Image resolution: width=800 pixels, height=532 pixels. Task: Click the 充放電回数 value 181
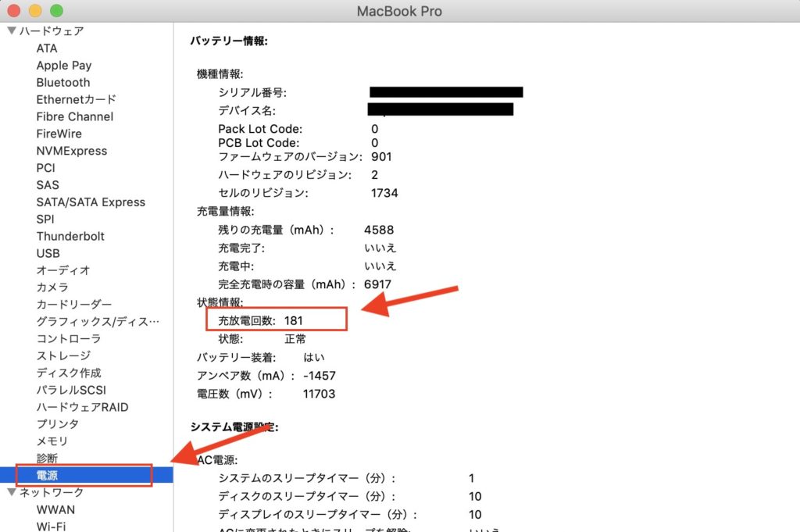point(293,320)
